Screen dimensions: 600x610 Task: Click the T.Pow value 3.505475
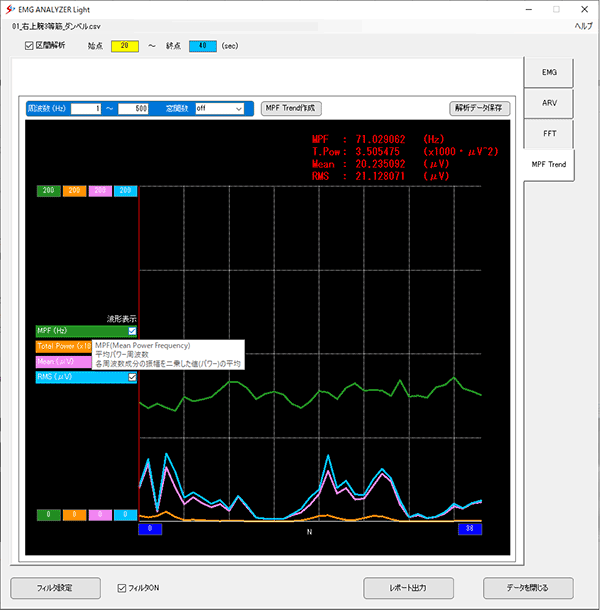point(377,152)
